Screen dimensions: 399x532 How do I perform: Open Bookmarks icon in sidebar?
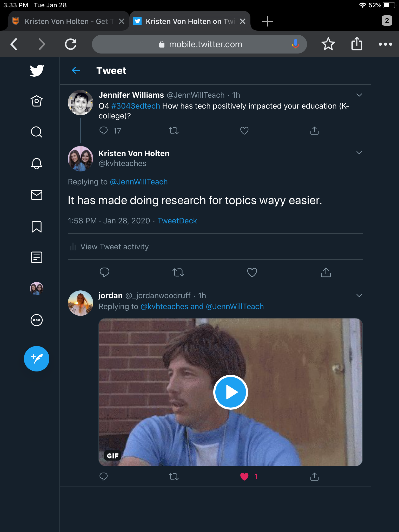click(37, 227)
